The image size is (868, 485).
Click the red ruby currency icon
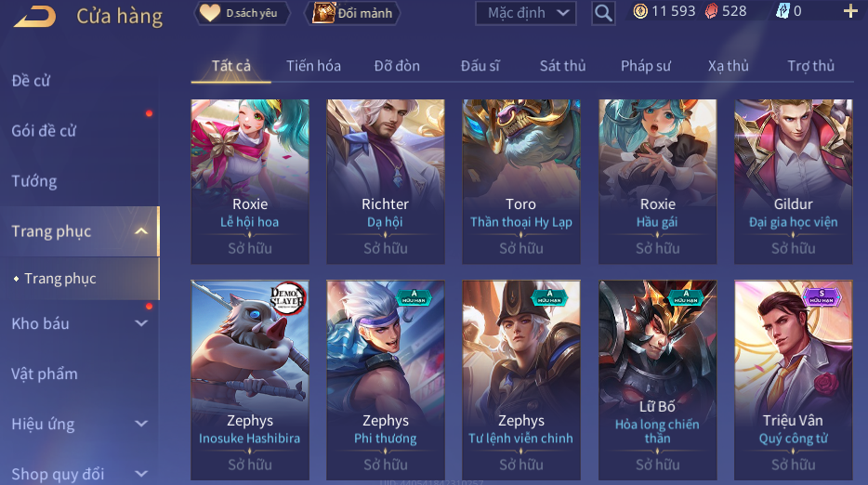point(711,11)
